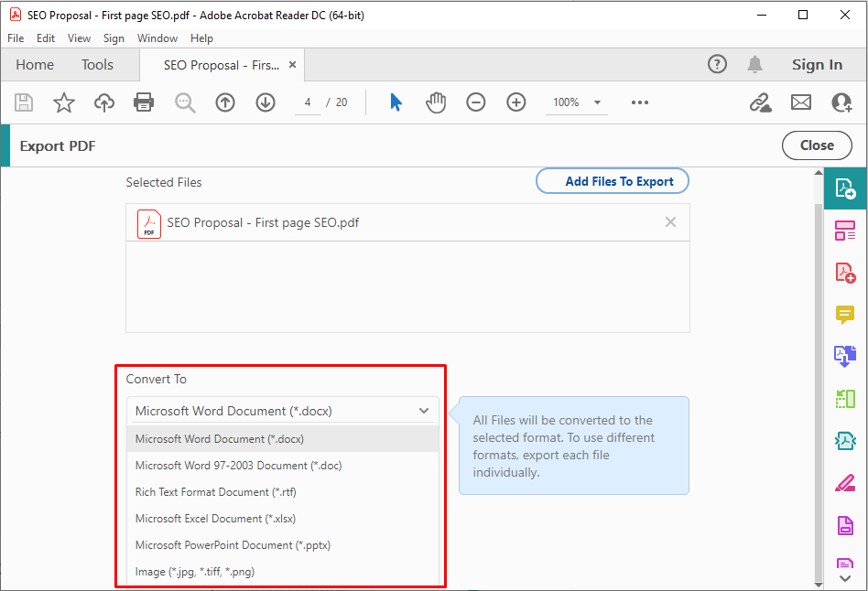Open the Create PDF tool
This screenshot has width=868, height=591.
pos(844,272)
